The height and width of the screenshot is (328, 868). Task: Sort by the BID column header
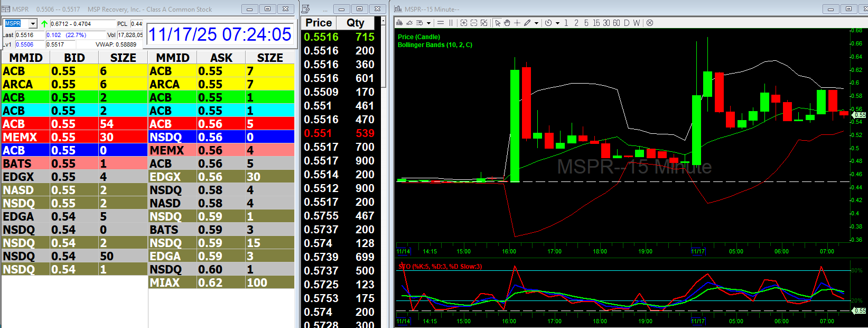(x=74, y=58)
